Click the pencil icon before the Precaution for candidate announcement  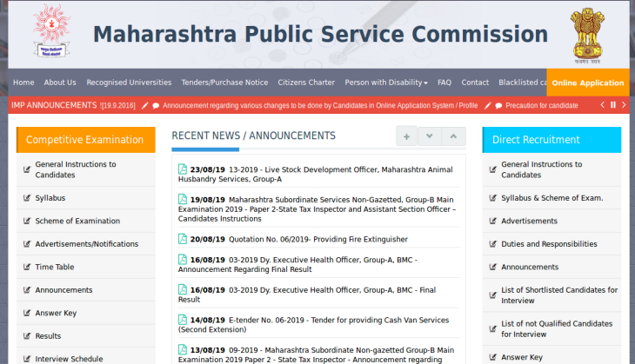tap(488, 106)
